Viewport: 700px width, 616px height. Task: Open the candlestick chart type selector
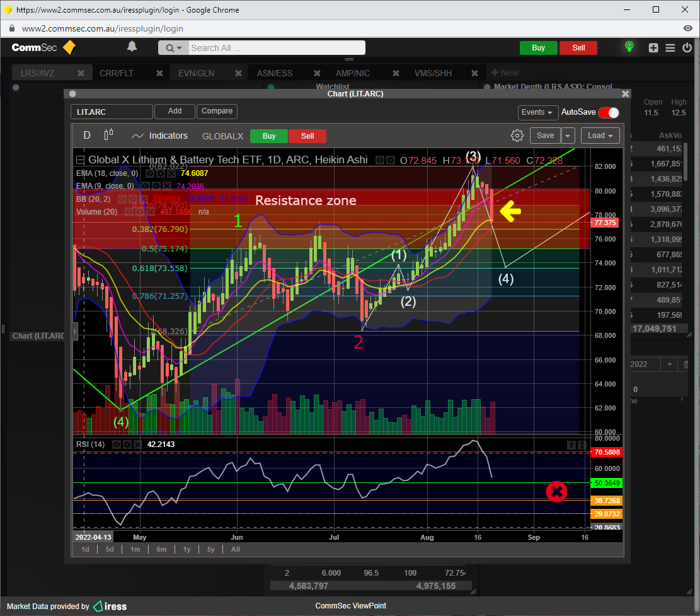[x=108, y=135]
